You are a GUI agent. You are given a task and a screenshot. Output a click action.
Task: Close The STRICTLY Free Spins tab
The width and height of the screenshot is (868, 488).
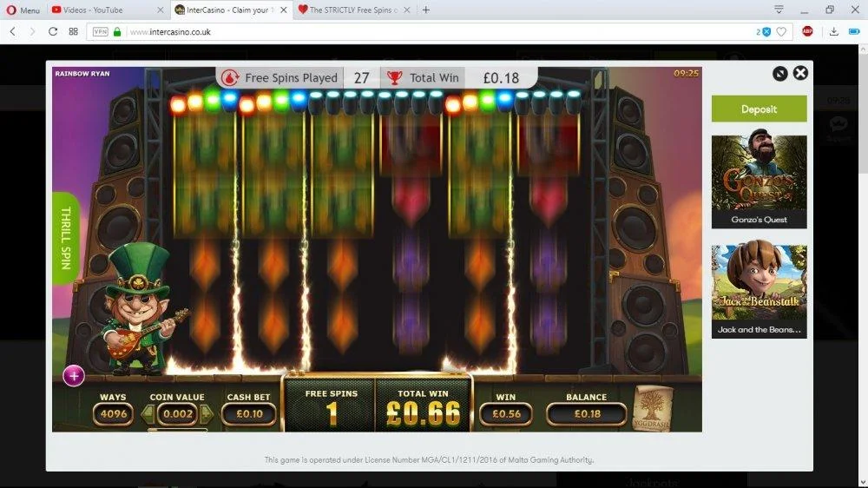pyautogui.click(x=406, y=10)
